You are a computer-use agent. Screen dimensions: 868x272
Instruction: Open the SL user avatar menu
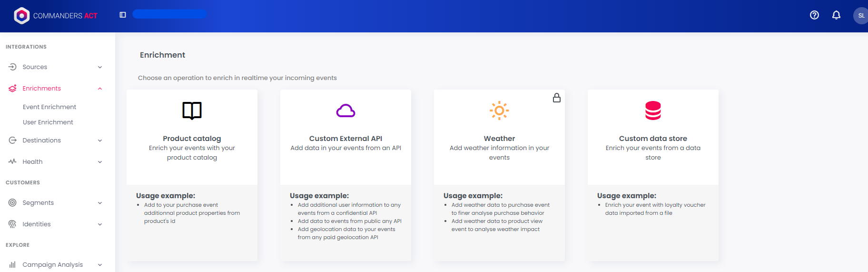coord(860,15)
